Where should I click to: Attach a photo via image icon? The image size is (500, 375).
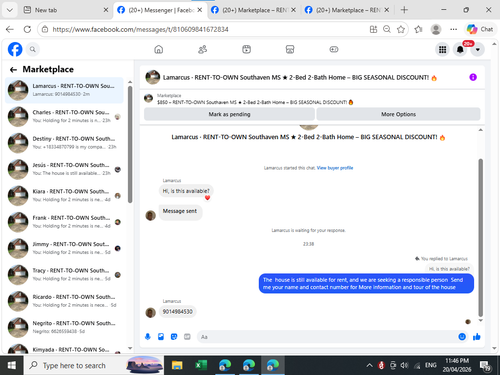161,337
